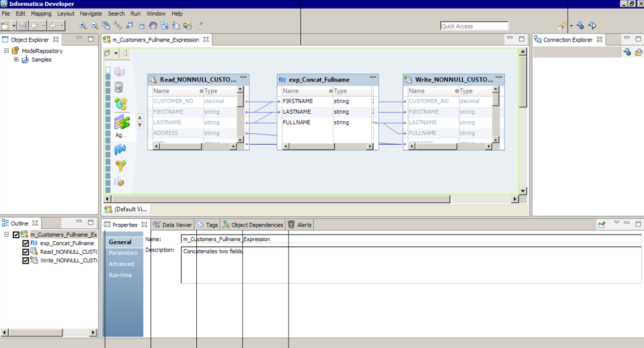Select the Expression f(x) transformation in palette
This screenshot has height=348, width=644.
tap(120, 149)
